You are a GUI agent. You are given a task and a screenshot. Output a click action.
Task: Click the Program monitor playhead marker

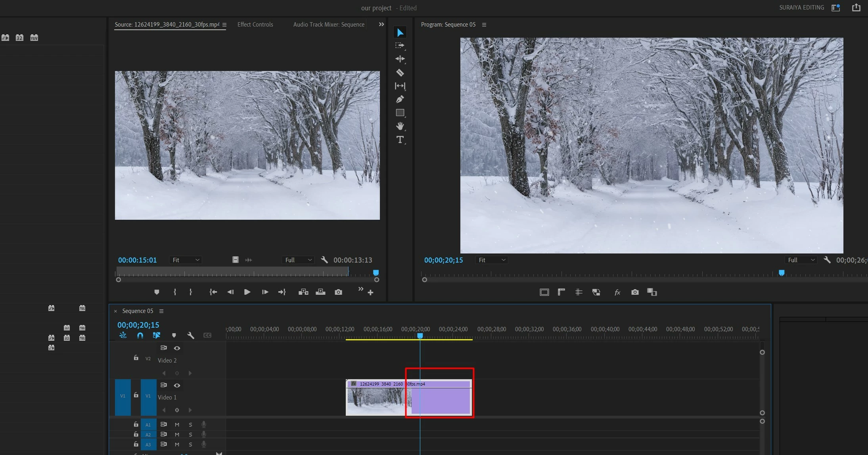781,273
